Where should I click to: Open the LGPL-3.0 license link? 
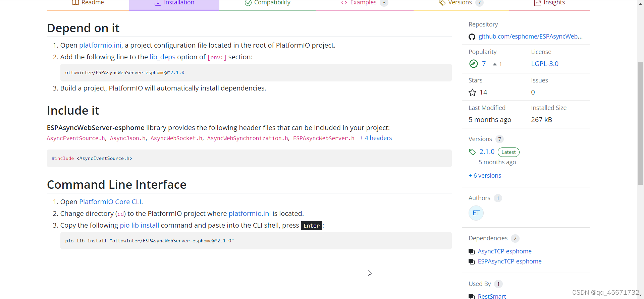pos(545,64)
